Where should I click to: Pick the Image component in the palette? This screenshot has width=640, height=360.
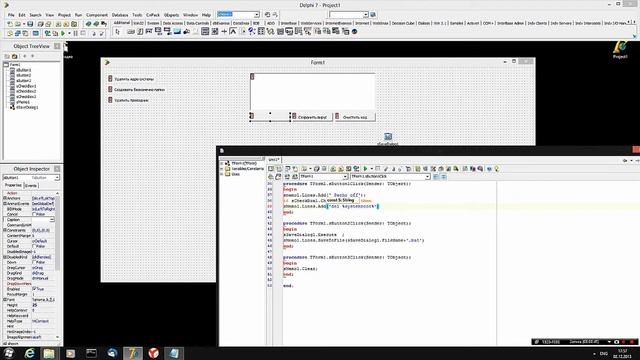tap(177, 31)
